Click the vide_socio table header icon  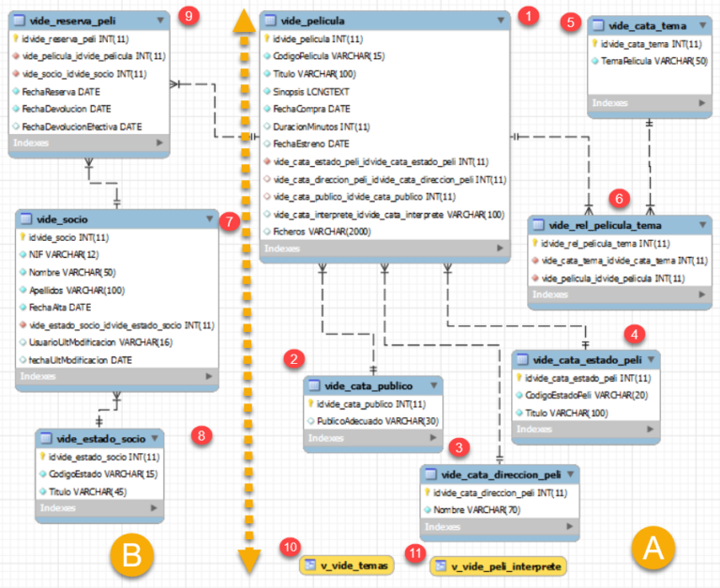(x=25, y=219)
